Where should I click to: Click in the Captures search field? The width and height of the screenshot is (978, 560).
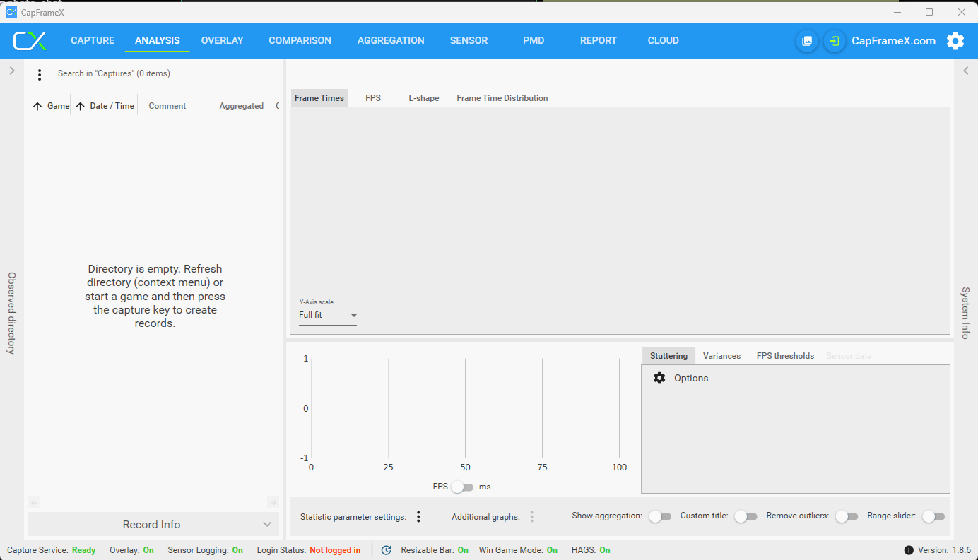pos(167,73)
